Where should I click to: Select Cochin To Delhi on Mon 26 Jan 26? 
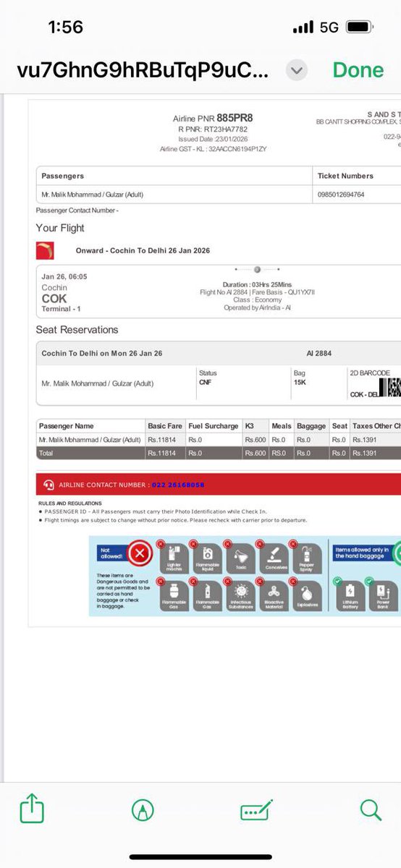tap(102, 353)
